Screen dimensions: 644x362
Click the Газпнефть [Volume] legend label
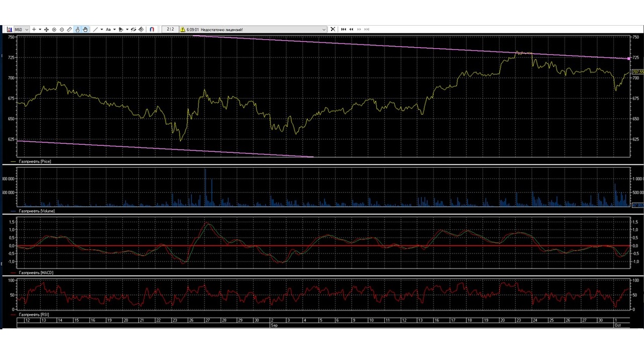pos(36,211)
